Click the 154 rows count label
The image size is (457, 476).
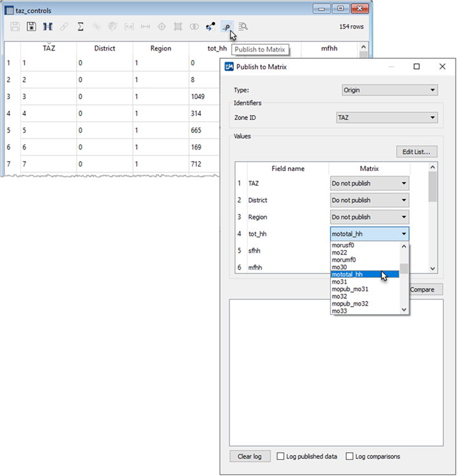[x=351, y=27]
